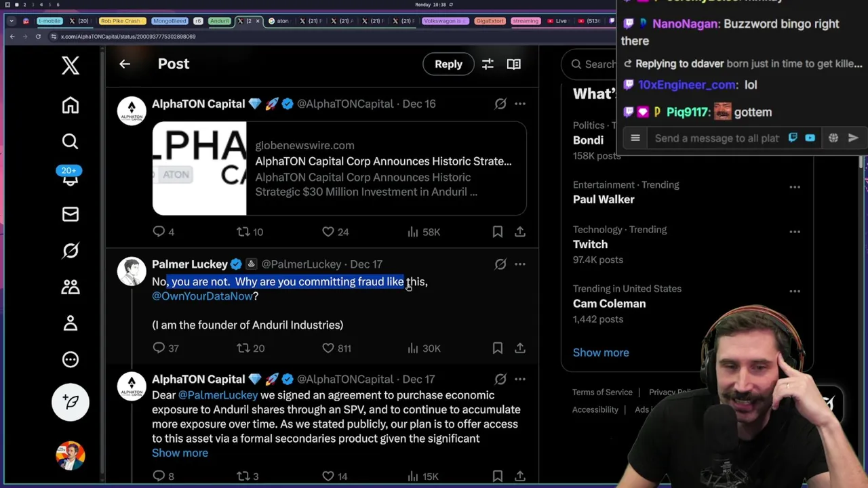Image resolution: width=868 pixels, height=488 pixels.
Task: Open X logo home link in sidebar
Action: (71, 66)
